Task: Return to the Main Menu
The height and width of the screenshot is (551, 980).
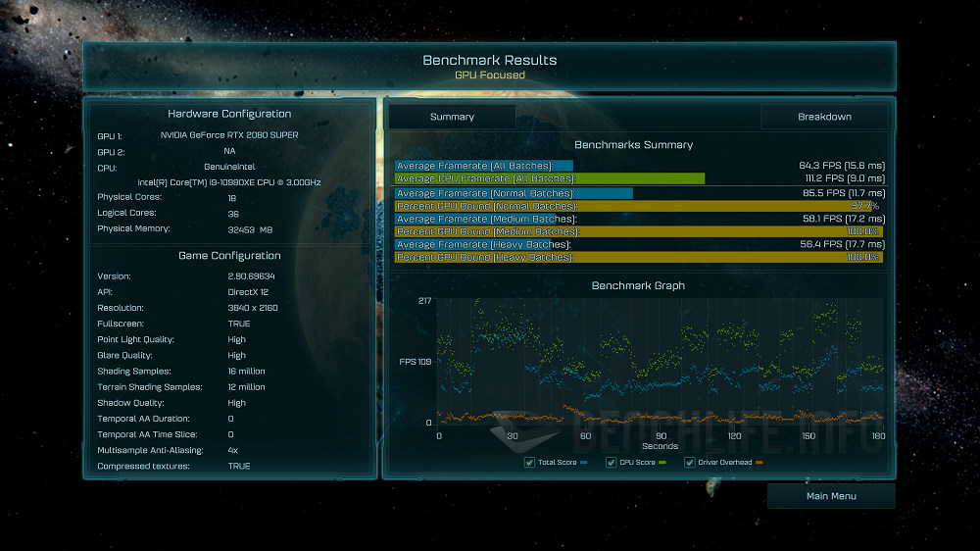Action: [x=831, y=496]
